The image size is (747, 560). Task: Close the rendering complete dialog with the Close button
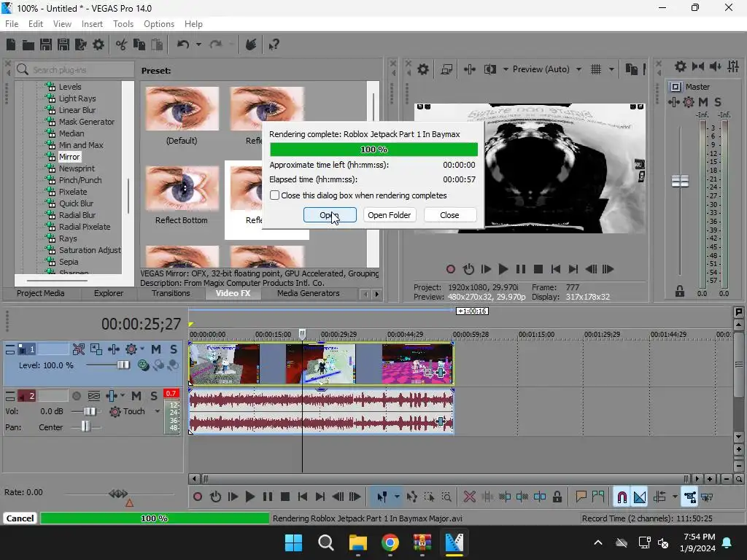[449, 215]
